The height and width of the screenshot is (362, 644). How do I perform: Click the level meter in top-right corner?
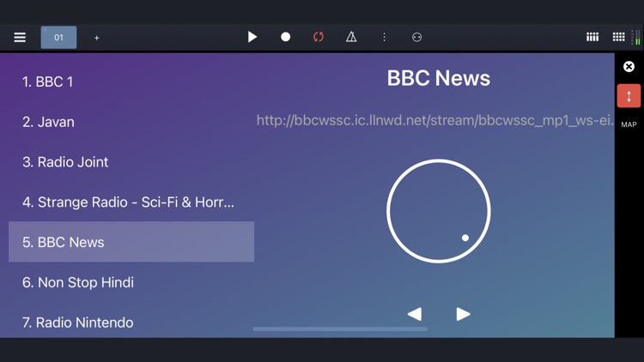click(635, 38)
